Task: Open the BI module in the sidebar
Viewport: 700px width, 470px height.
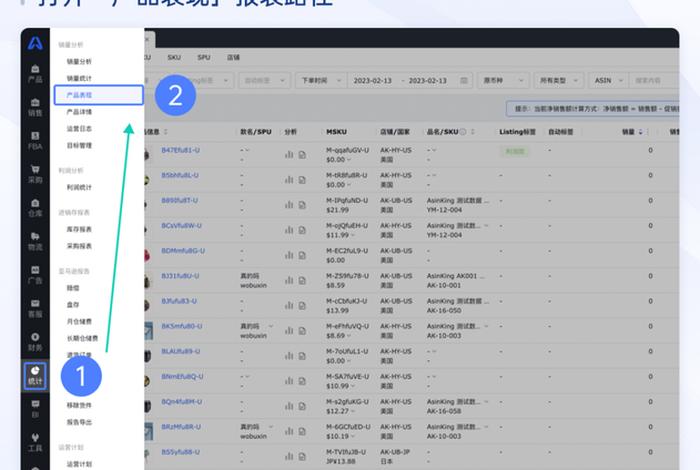Action: click(35, 409)
